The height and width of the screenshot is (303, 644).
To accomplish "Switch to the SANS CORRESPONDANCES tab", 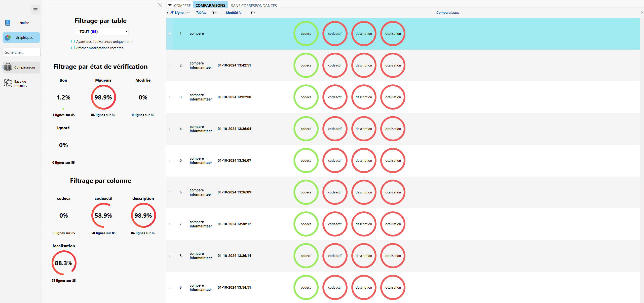I will click(x=254, y=5).
